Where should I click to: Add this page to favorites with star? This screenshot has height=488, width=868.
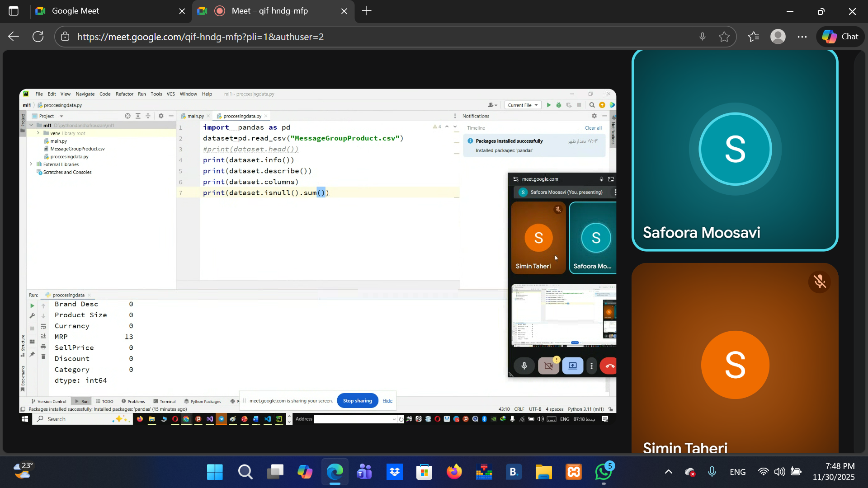tap(724, 37)
